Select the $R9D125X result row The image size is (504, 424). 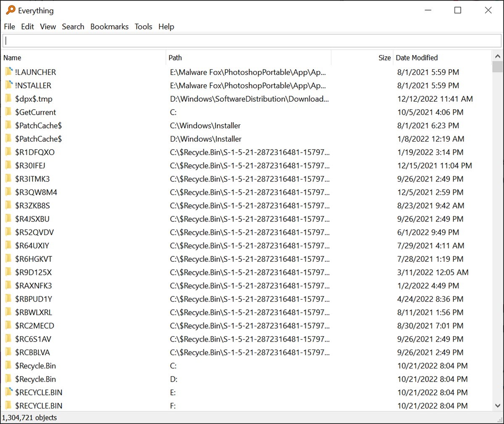pyautogui.click(x=246, y=272)
